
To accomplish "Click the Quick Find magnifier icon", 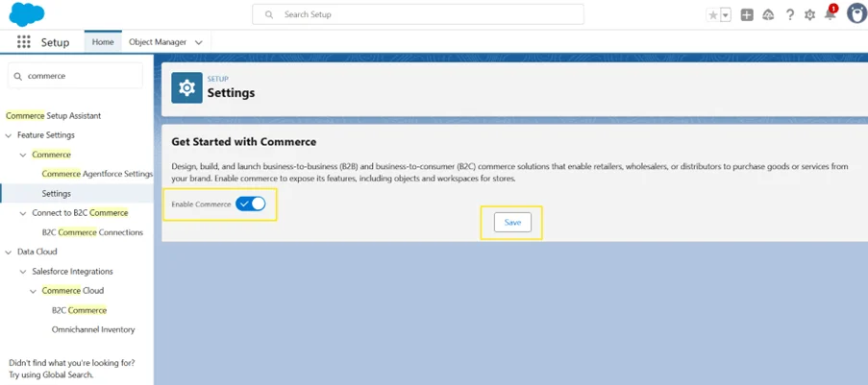I will click(17, 77).
